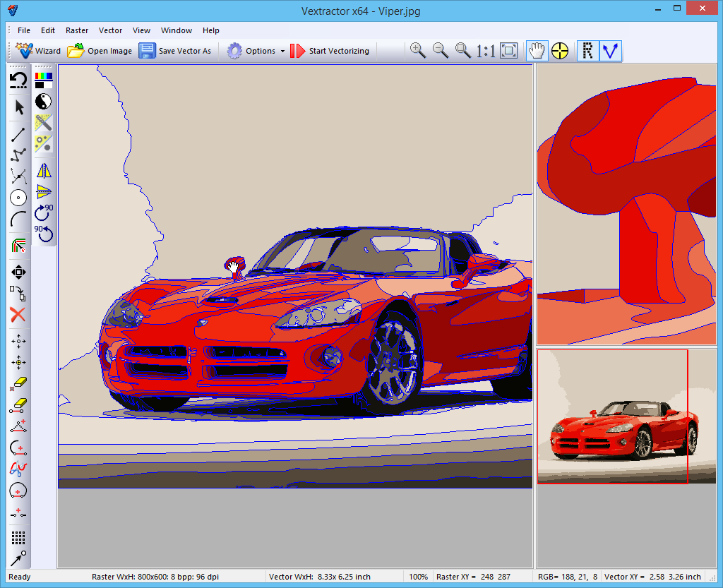
Task: Click the dotted grid icon
Action: [x=18, y=538]
